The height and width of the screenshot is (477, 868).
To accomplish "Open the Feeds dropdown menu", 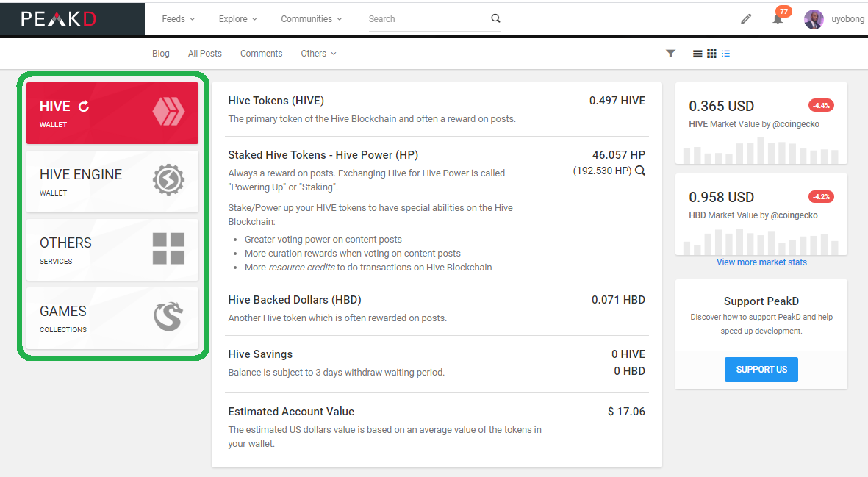I will tap(179, 19).
